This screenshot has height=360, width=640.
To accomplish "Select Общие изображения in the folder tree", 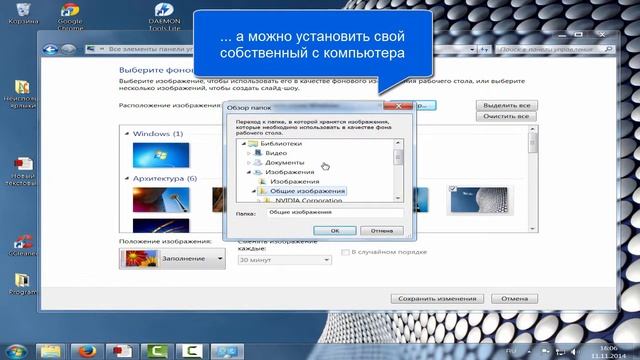I will point(307,191).
